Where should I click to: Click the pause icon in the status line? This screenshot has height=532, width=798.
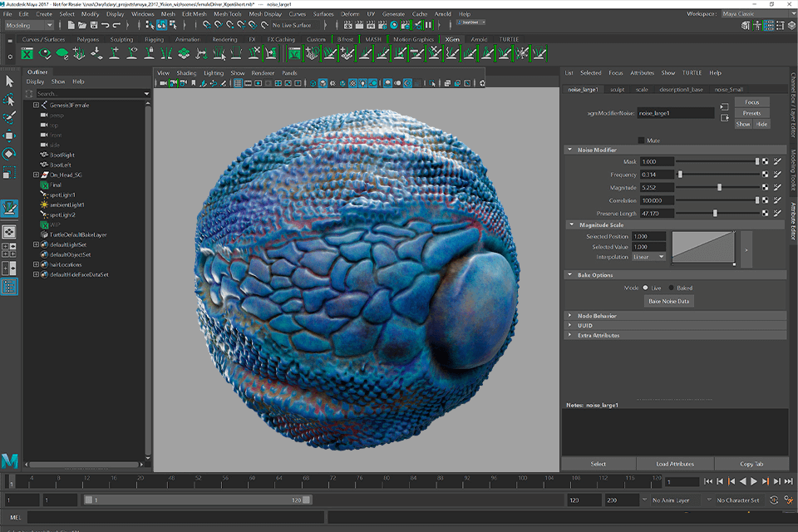coord(429,25)
